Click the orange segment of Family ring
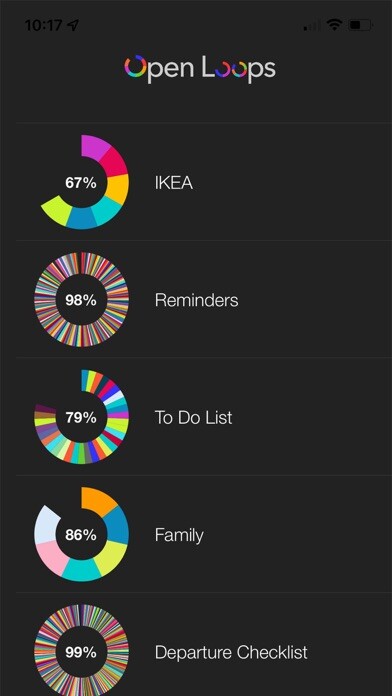Image resolution: width=392 pixels, height=696 pixels. [x=98, y=500]
